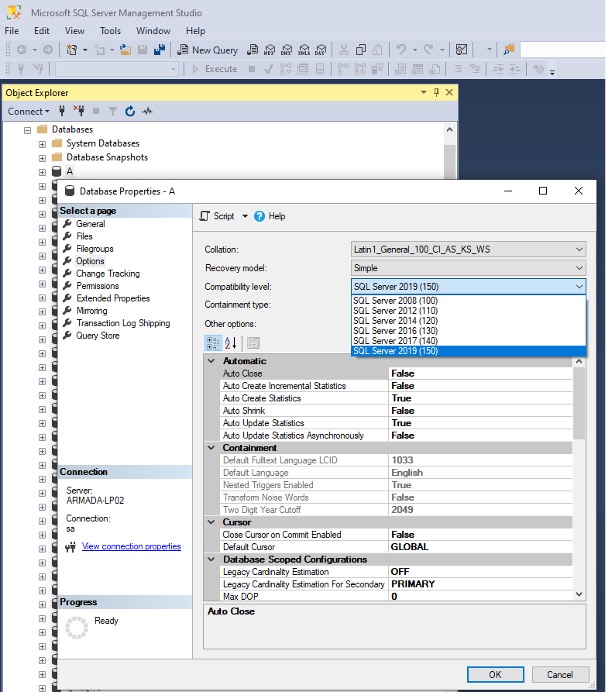Click the Undo arrow icon in the toolbar
The height and width of the screenshot is (692, 606).
pos(401,50)
